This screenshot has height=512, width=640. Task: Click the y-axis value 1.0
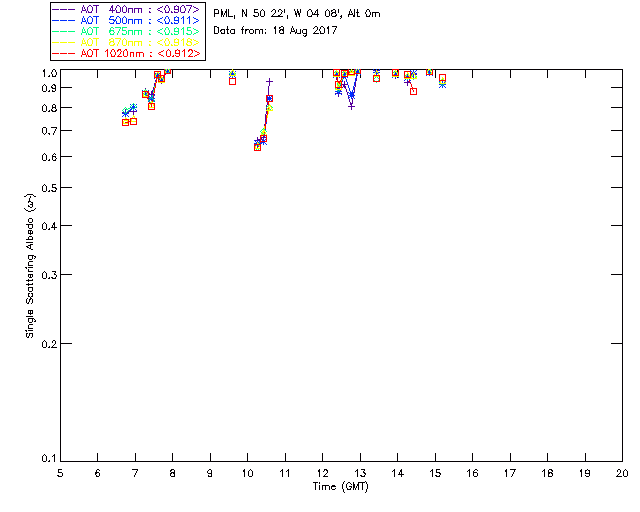pyautogui.click(x=49, y=73)
